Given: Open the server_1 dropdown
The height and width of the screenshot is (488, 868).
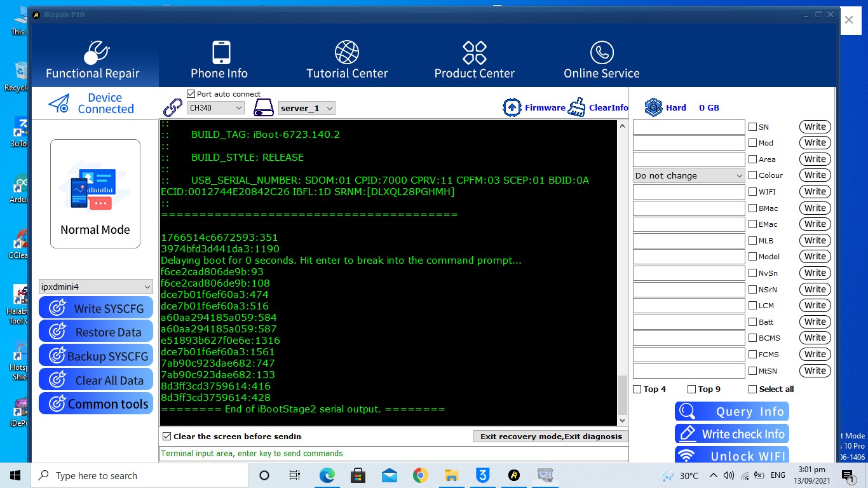Looking at the screenshot, I should click(x=307, y=108).
